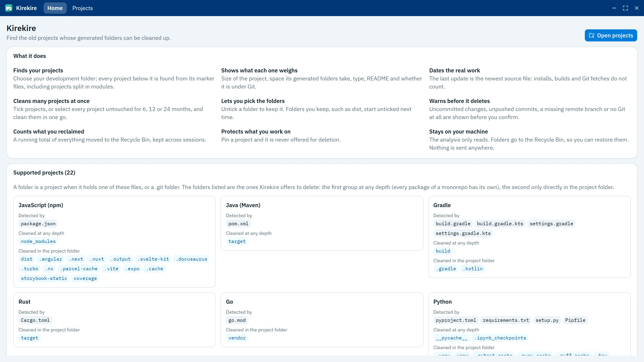
Task: Click the Kirekire app logo icon
Action: coord(9,8)
